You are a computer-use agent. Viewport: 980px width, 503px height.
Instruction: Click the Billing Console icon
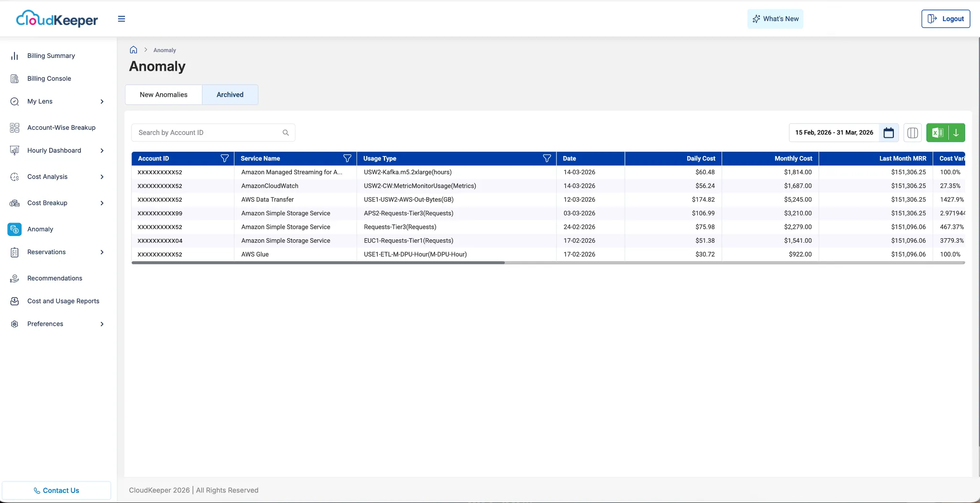point(14,78)
